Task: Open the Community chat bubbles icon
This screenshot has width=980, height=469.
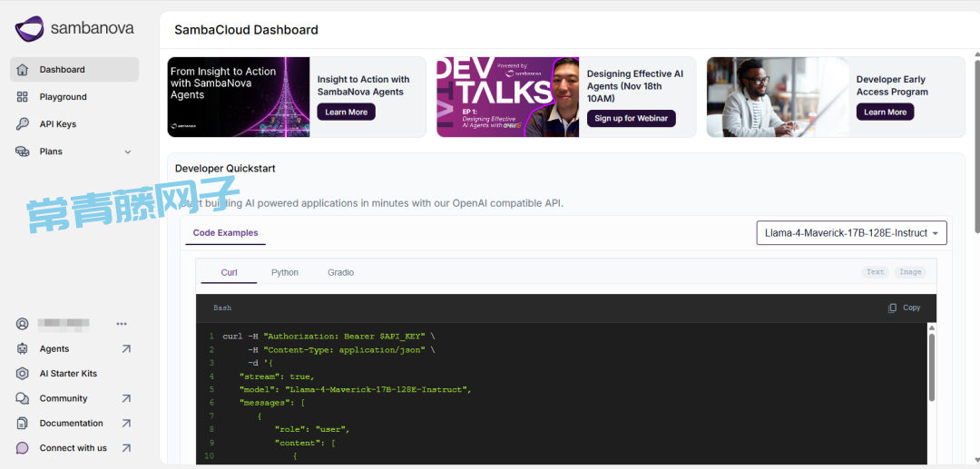Action: (23, 399)
